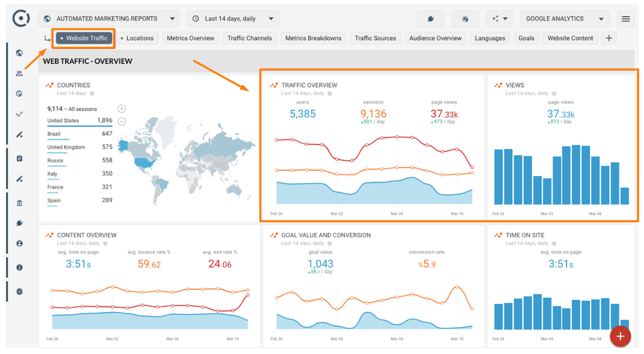This screenshot has width=644, height=354.
Task: Click the info icon under Goal Value and Conversion
Action: point(330,243)
